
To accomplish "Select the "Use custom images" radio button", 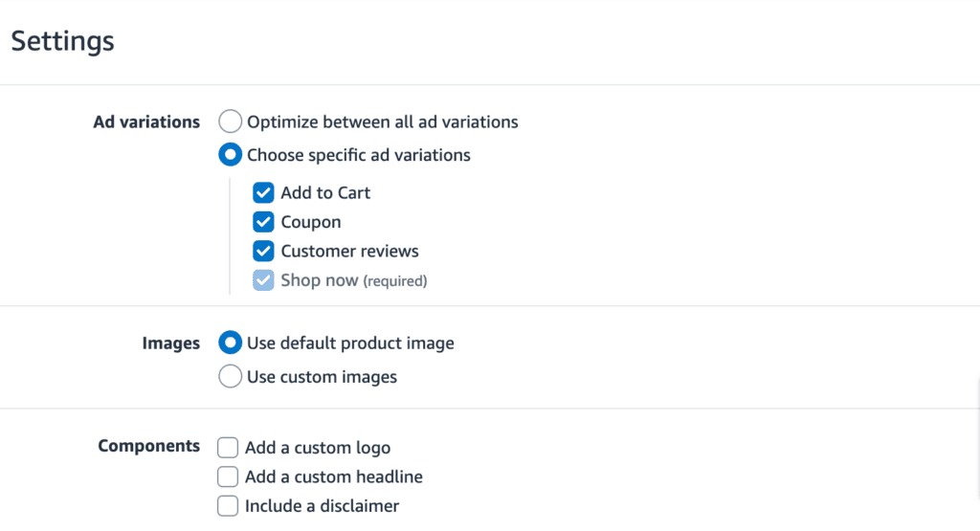I will pyautogui.click(x=231, y=377).
